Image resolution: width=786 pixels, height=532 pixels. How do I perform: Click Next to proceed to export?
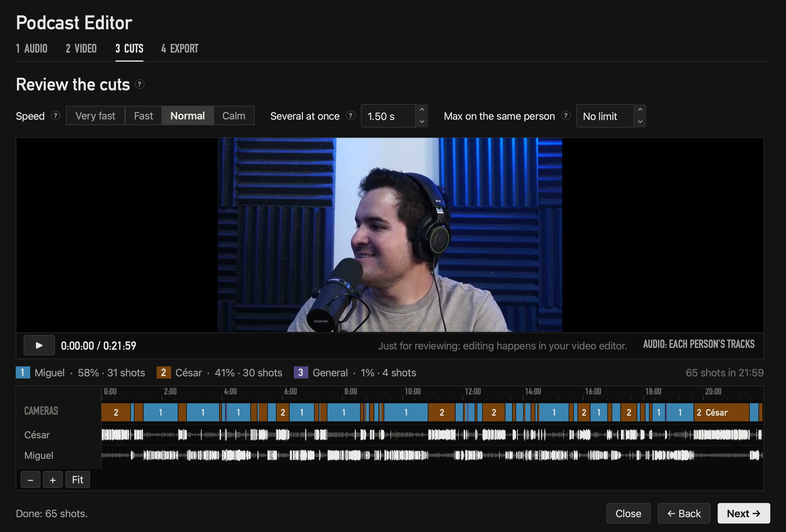click(744, 513)
